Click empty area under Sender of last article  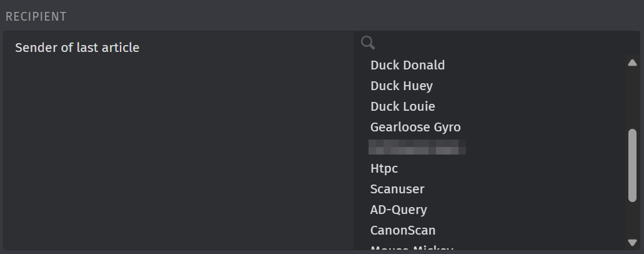point(178,156)
